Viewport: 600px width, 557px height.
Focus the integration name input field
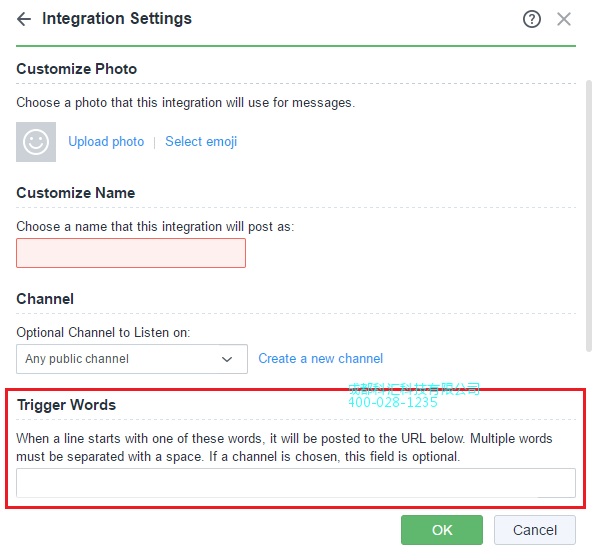point(131,253)
